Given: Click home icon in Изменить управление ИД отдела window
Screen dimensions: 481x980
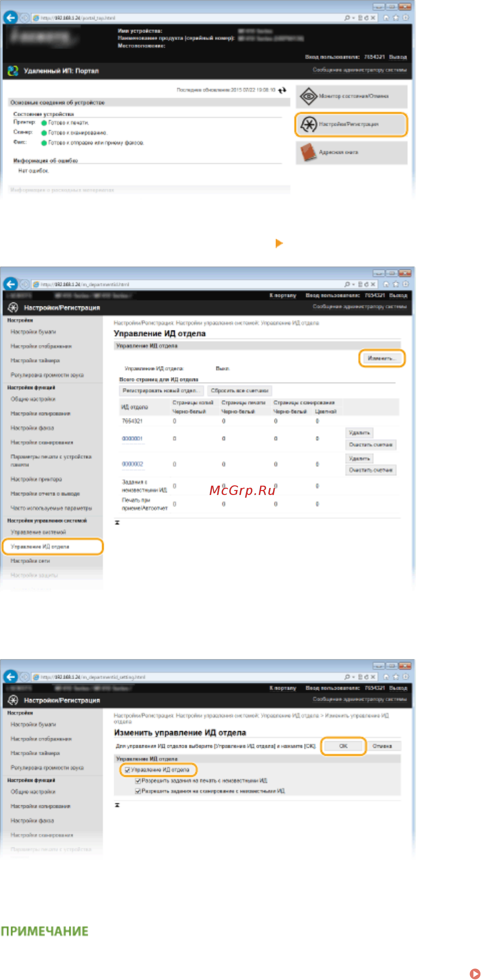Looking at the screenshot, I should (386, 676).
